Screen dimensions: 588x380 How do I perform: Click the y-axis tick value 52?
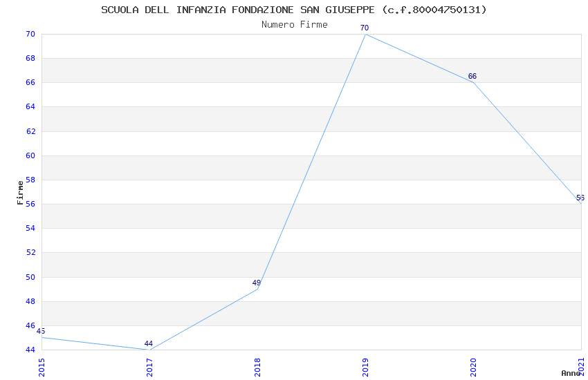[x=30, y=252]
